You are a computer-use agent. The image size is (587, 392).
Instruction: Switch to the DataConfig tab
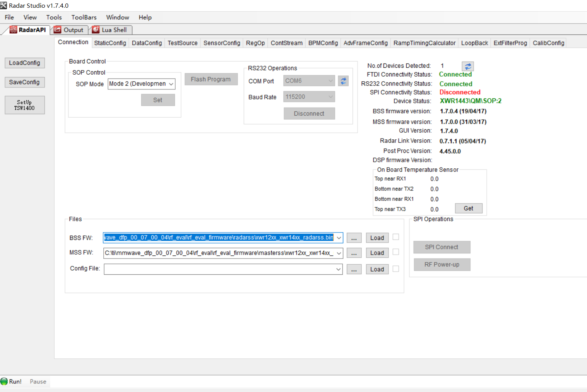pos(147,43)
